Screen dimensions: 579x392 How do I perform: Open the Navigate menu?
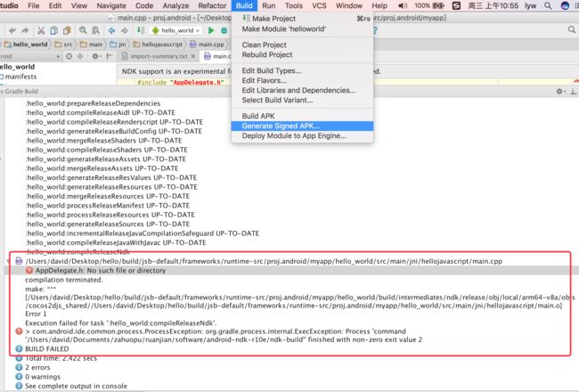coord(111,5)
